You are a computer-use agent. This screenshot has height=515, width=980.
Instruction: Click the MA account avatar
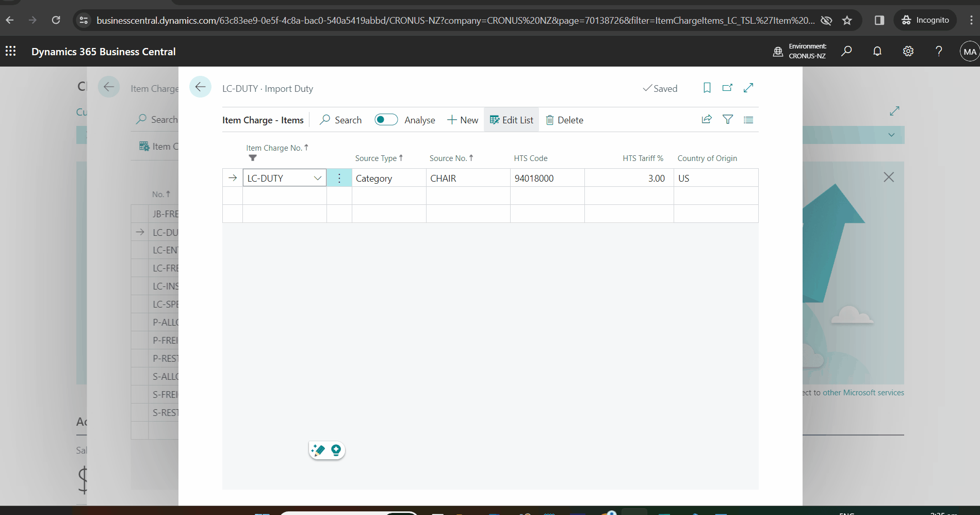(x=969, y=51)
